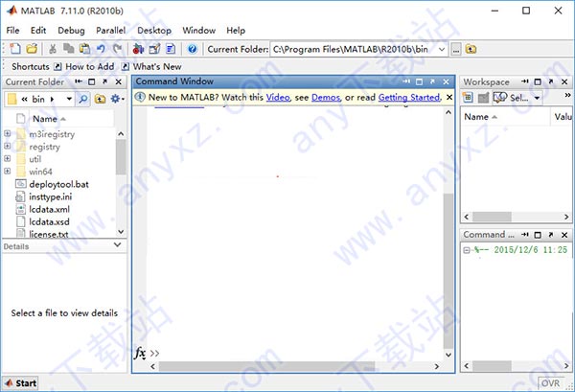Paste from clipboard toolbar icon

[84, 49]
